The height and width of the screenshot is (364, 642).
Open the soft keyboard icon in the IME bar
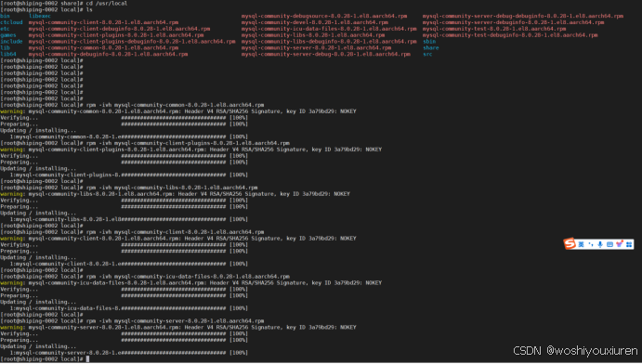tap(609, 244)
